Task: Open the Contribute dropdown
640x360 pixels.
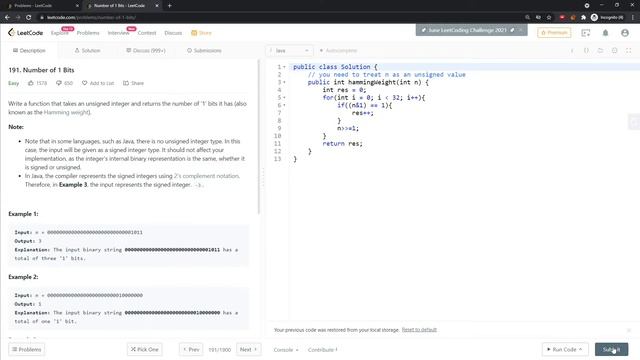Action: (x=322, y=350)
